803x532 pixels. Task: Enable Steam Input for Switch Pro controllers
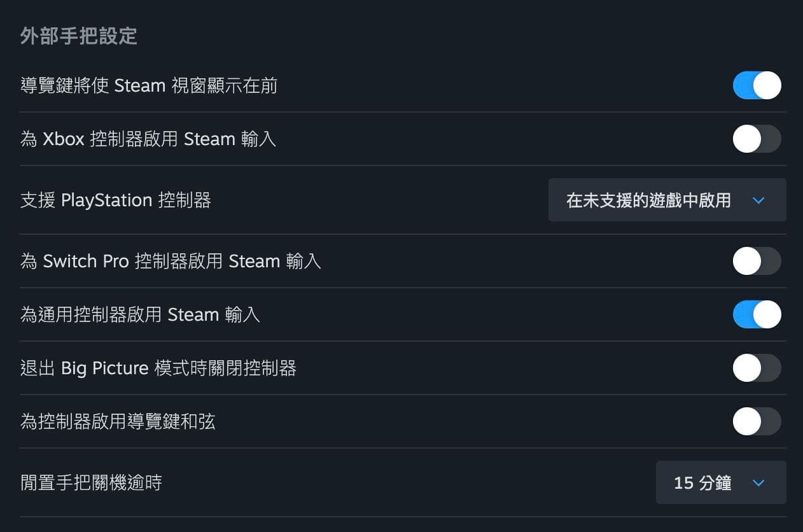757,261
